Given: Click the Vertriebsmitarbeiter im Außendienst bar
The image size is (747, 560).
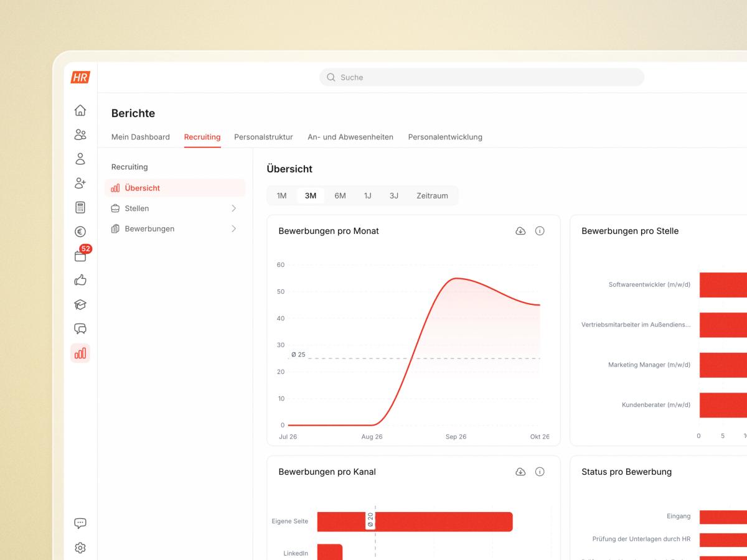Looking at the screenshot, I should [723, 325].
